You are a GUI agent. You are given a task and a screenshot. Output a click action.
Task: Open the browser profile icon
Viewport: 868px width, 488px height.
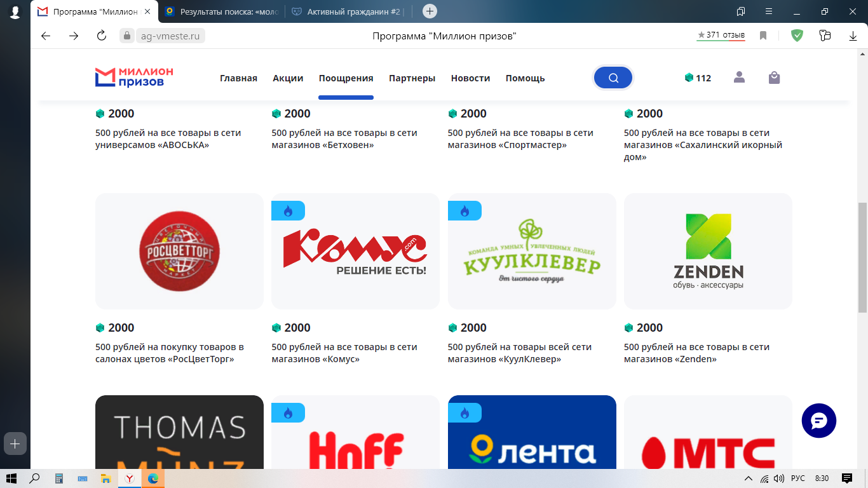click(15, 11)
